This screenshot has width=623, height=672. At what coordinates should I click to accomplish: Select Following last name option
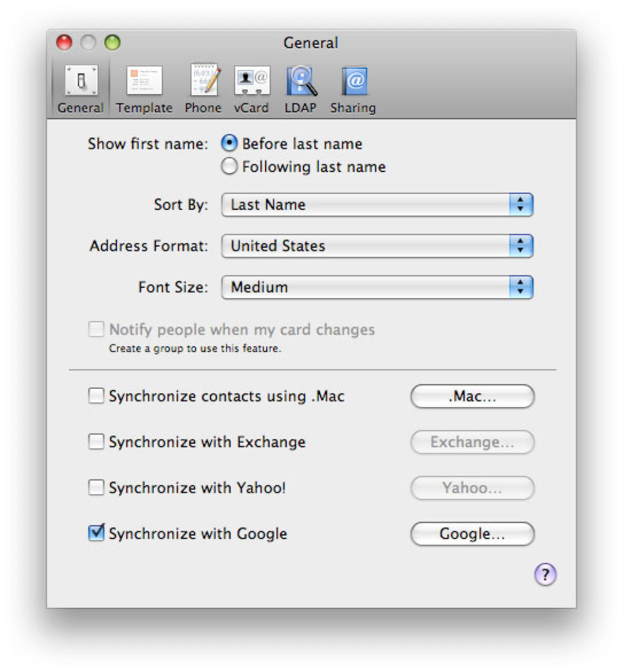(229, 166)
